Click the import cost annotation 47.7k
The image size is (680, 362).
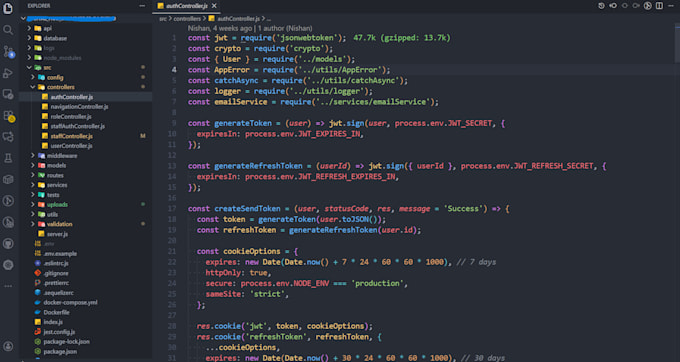(x=402, y=38)
